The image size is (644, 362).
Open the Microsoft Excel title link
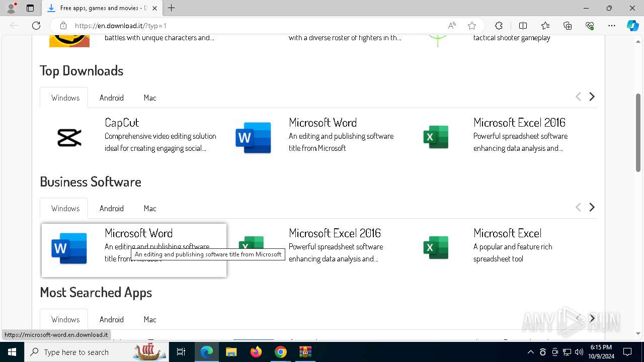click(507, 233)
